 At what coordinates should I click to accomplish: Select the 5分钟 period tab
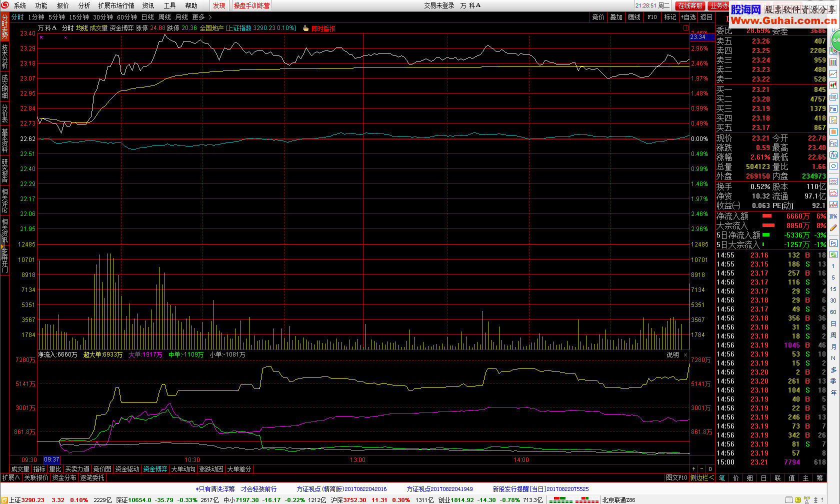pos(56,17)
